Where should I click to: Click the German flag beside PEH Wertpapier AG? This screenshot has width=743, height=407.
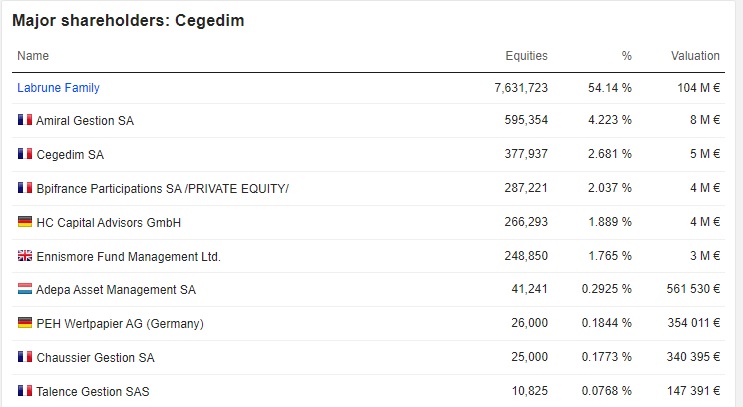[x=25, y=323]
